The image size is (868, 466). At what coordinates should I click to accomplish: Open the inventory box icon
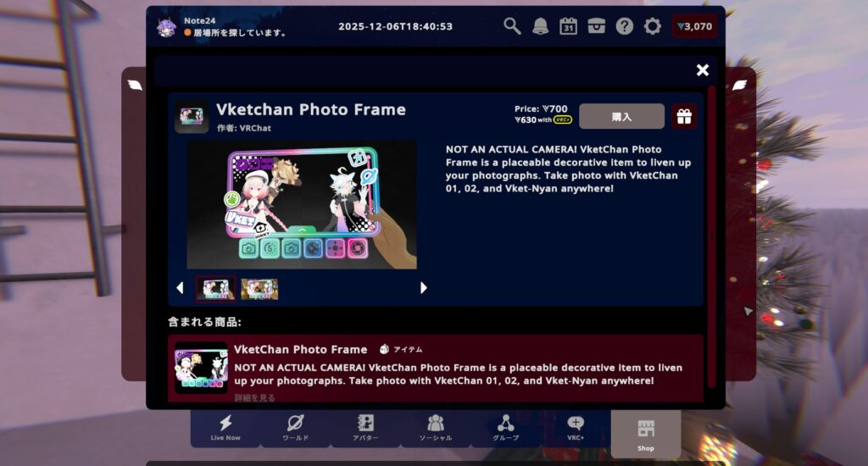(596, 26)
